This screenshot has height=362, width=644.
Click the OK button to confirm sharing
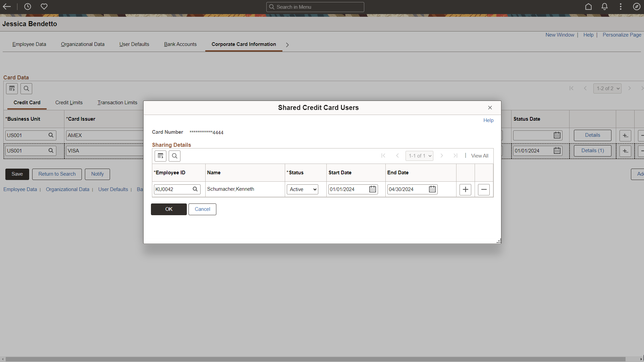(168, 209)
